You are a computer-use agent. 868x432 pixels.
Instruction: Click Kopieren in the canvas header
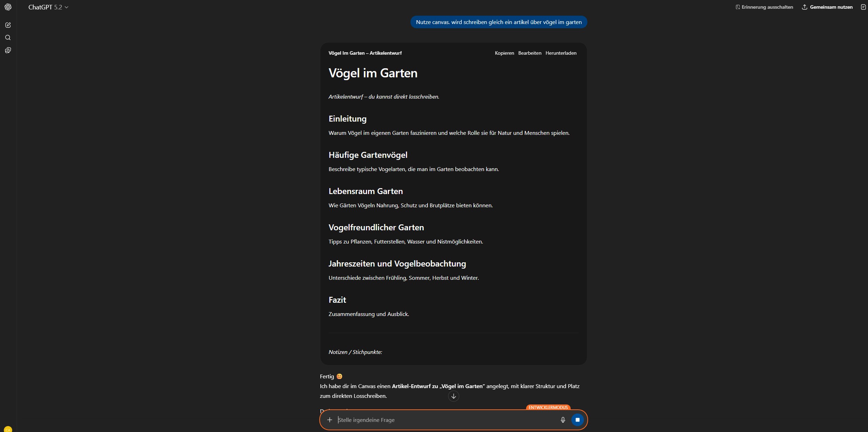click(504, 53)
